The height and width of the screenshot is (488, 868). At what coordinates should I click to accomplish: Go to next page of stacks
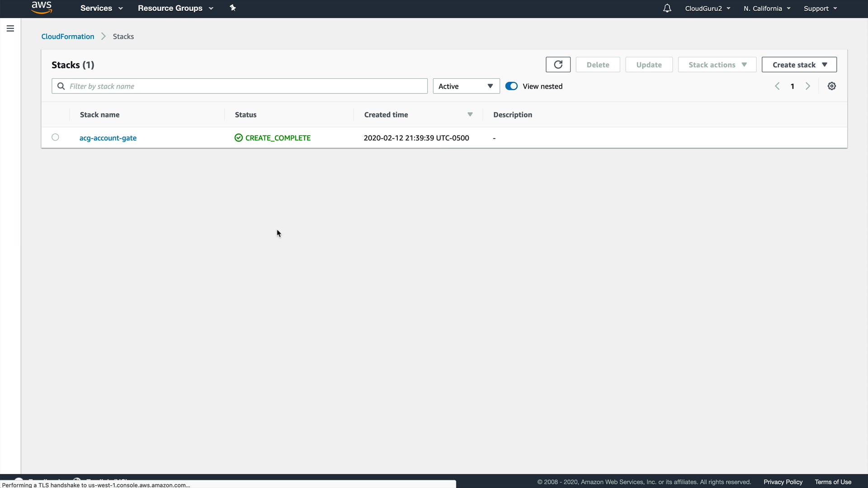(808, 86)
